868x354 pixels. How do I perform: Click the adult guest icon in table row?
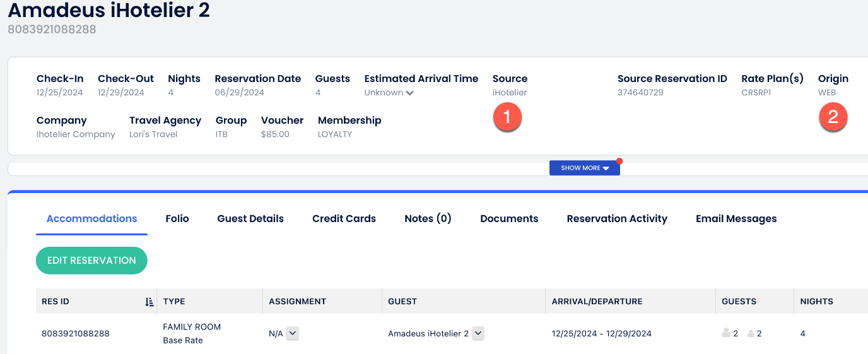(725, 333)
